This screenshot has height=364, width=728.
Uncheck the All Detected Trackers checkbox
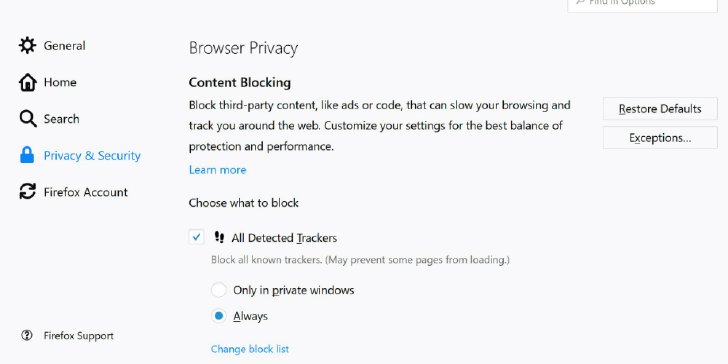point(196,237)
